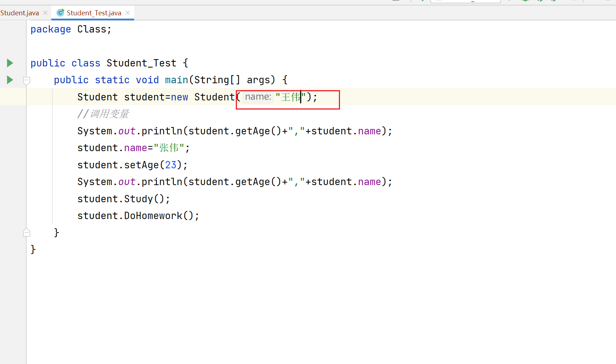Click 'out' in the first println line

click(x=127, y=131)
